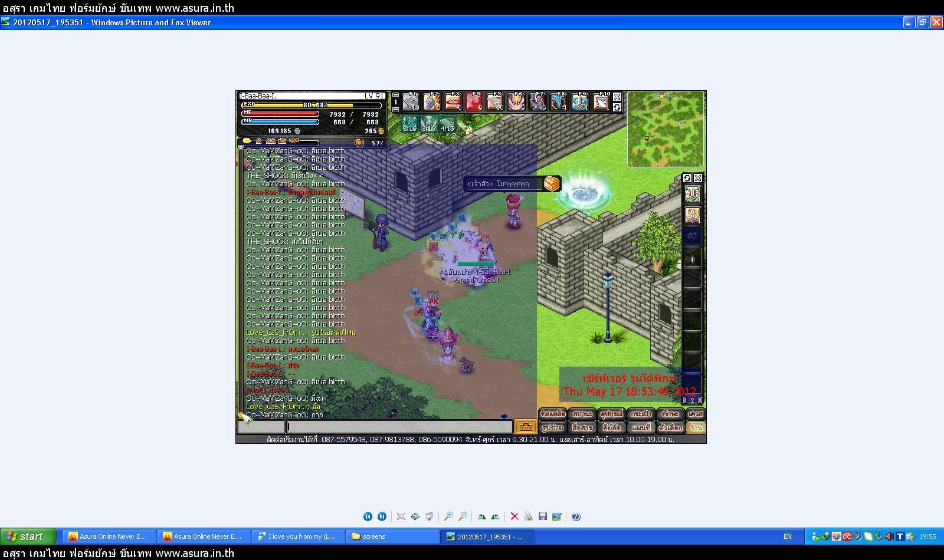Click the blue MP bar
The image size is (944, 560).
[x=281, y=123]
